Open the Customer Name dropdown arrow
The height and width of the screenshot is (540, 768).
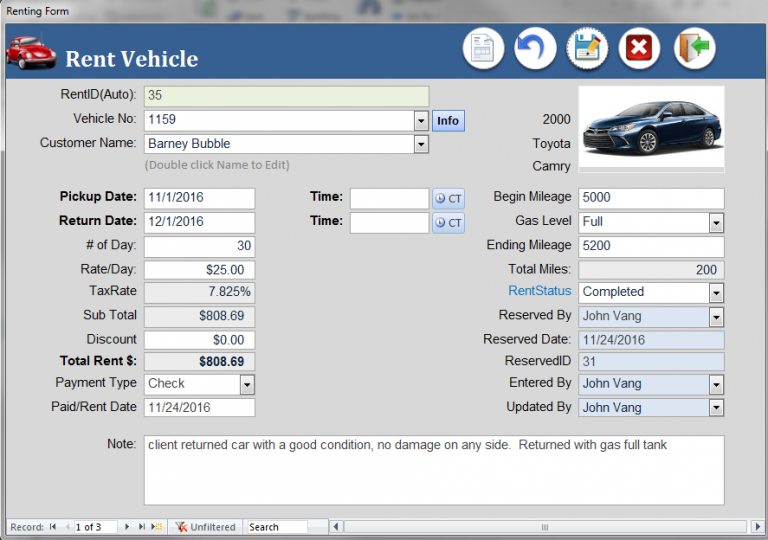421,144
